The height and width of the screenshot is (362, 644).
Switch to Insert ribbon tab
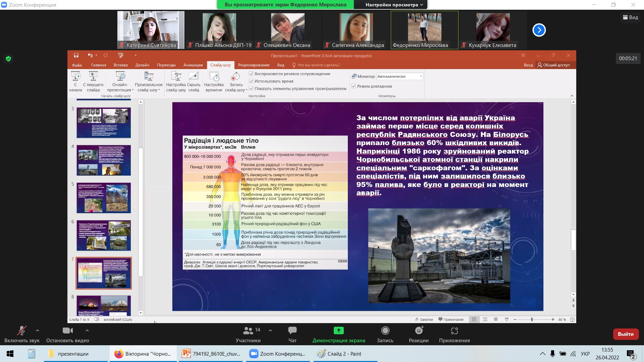pos(121,65)
